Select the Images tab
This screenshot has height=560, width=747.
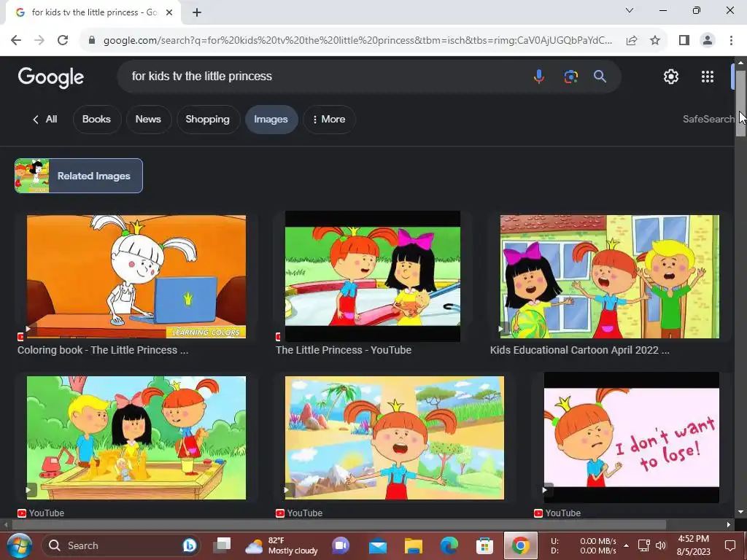[271, 119]
